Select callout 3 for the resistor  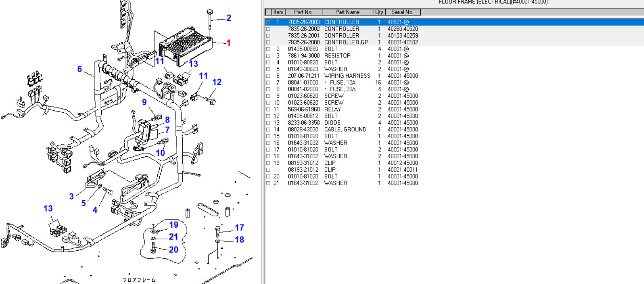tap(71, 197)
